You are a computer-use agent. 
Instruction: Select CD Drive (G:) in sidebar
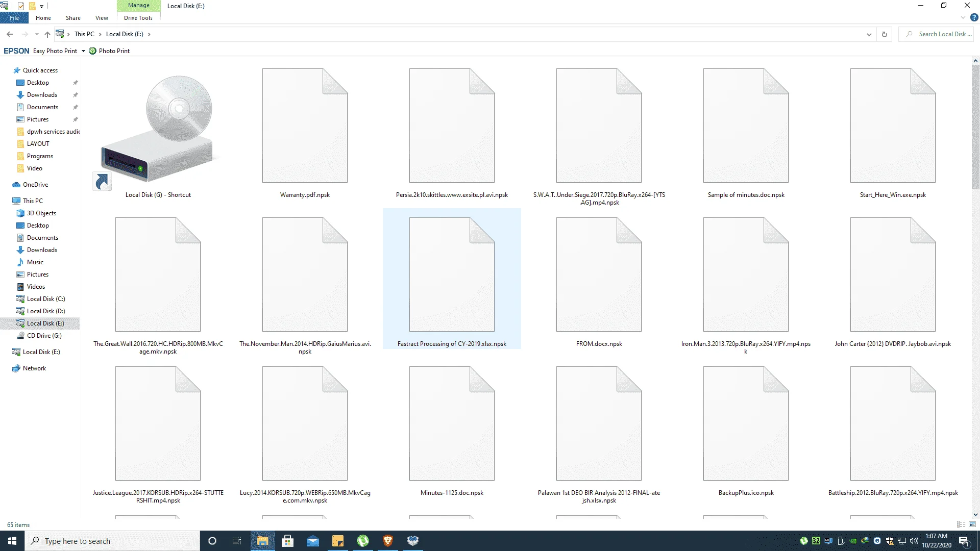tap(44, 336)
